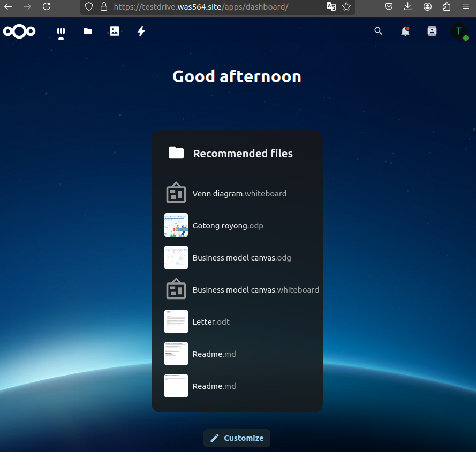Open browser extensions puzzle icon
This screenshot has height=452, width=476.
[447, 6]
